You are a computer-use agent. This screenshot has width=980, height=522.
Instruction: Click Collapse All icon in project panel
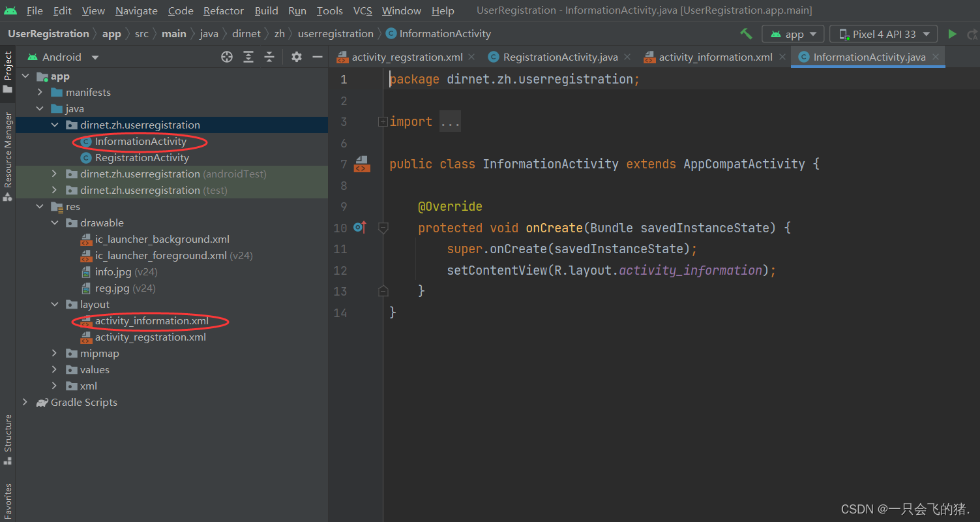(x=269, y=57)
